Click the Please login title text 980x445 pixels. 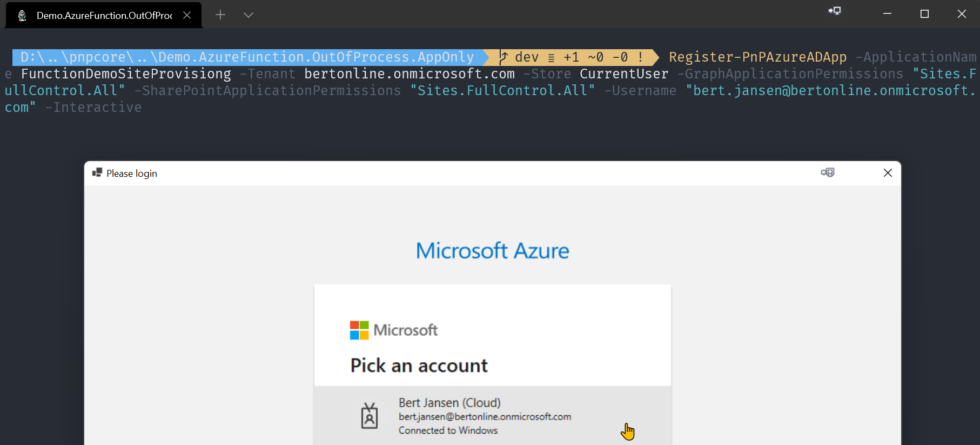tap(132, 174)
